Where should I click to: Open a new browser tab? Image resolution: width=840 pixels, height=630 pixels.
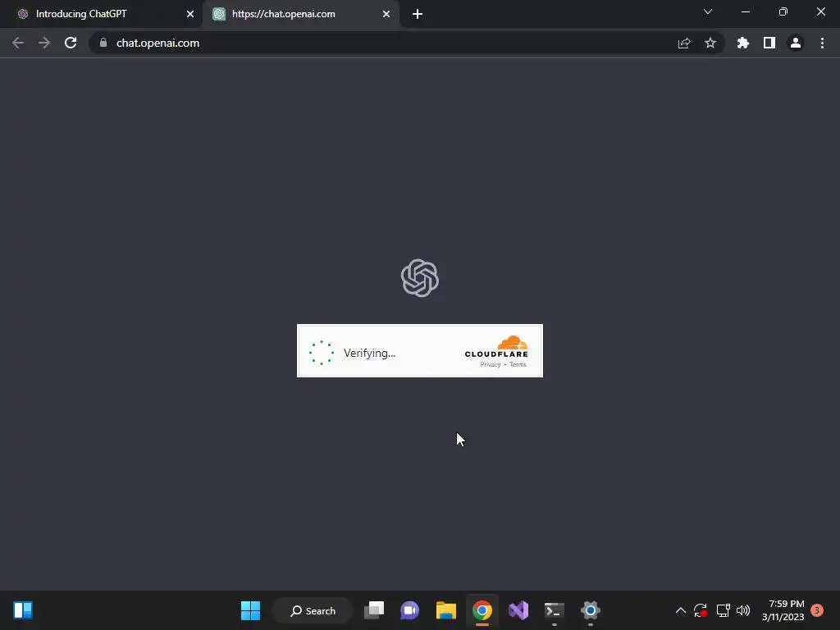[x=418, y=14]
